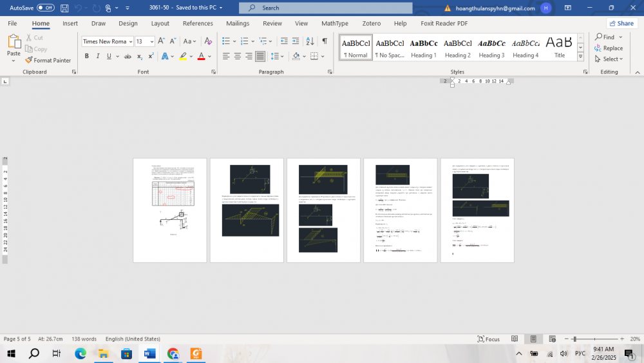This screenshot has height=363, width=644.
Task: Toggle Bold formatting button
Action: 87,57
